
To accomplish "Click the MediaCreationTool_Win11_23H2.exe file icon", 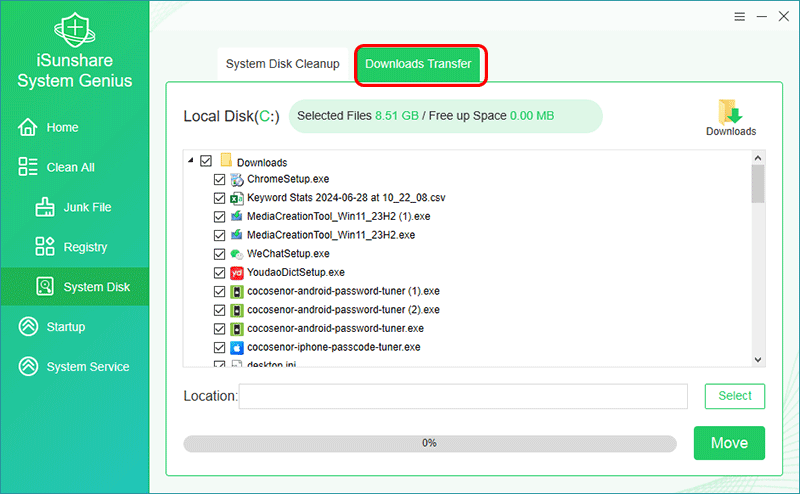I will [237, 235].
